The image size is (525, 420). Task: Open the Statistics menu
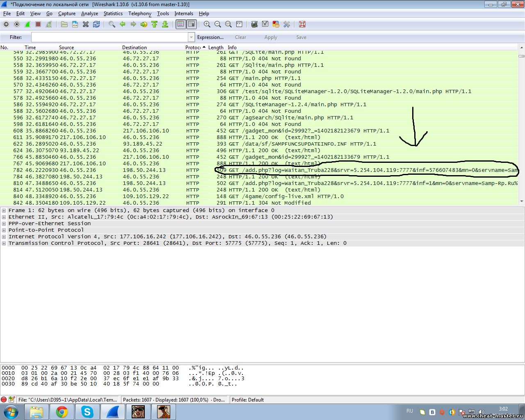(x=113, y=14)
